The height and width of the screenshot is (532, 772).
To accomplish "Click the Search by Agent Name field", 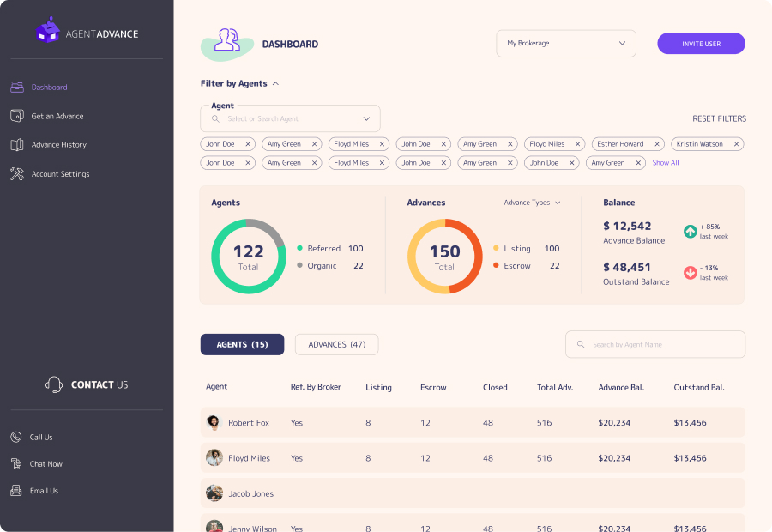I will click(655, 344).
